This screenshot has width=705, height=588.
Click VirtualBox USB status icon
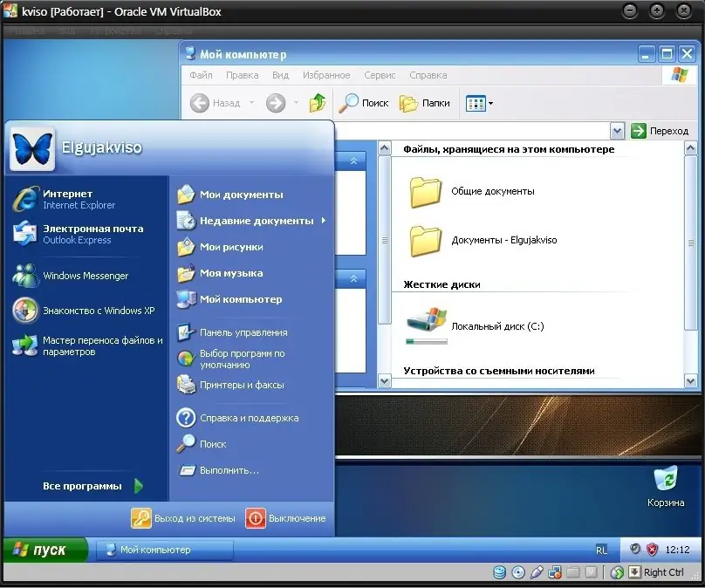(537, 572)
